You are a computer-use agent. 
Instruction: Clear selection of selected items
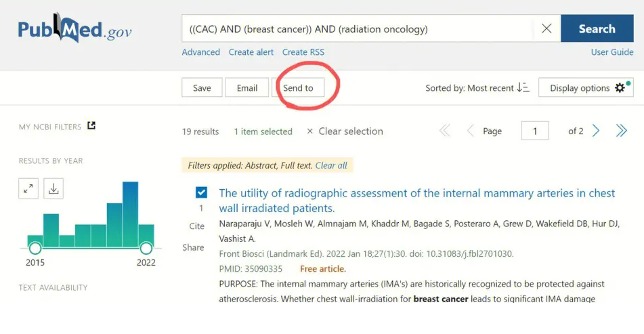point(345,131)
